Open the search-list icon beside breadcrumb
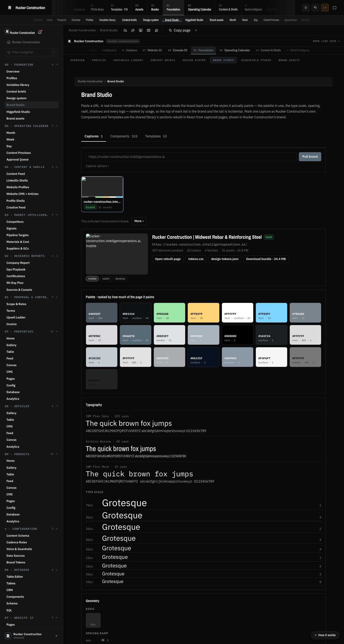This screenshot has width=344, height=644. click(125, 30)
